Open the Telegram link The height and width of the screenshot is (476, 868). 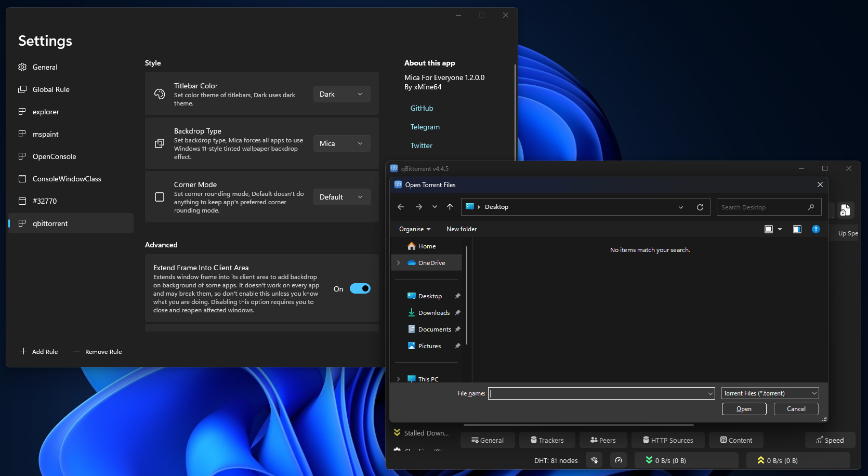pyautogui.click(x=425, y=127)
